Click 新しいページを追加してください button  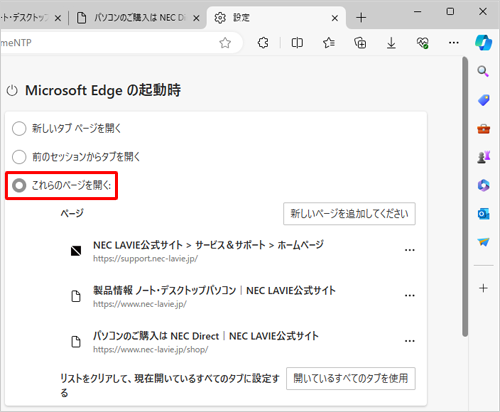click(349, 214)
